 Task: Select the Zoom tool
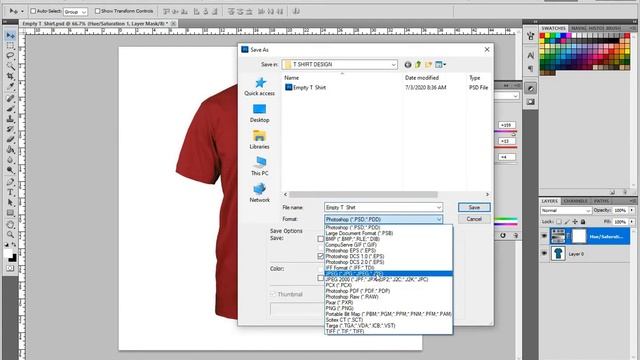(x=10, y=234)
